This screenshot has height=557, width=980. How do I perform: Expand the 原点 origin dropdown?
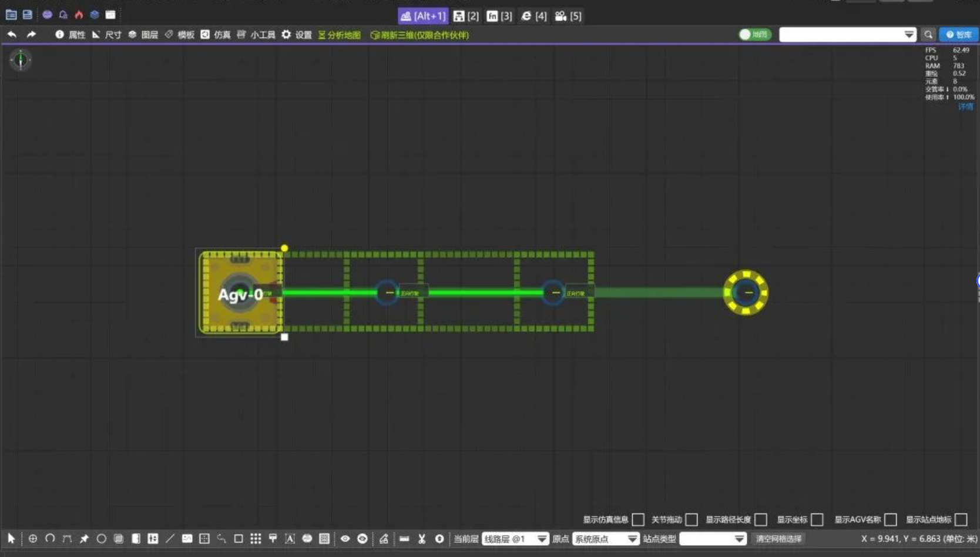pyautogui.click(x=606, y=538)
